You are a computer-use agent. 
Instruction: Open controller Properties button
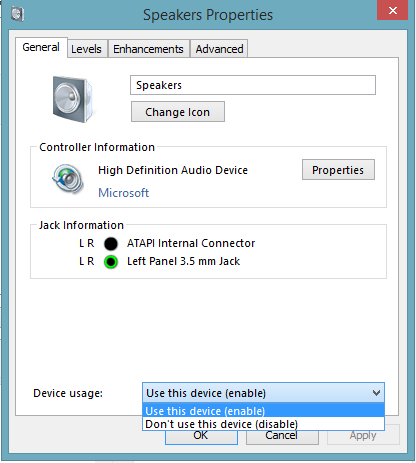coord(338,170)
